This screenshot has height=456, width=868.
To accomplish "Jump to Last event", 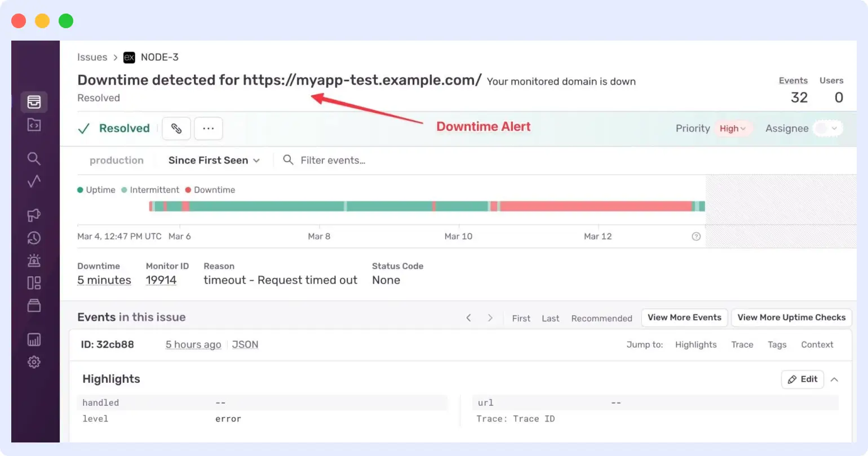I will tap(551, 318).
